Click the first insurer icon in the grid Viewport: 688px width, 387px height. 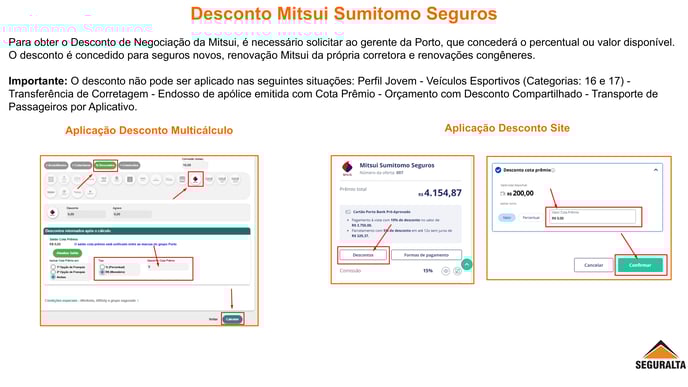(x=51, y=179)
